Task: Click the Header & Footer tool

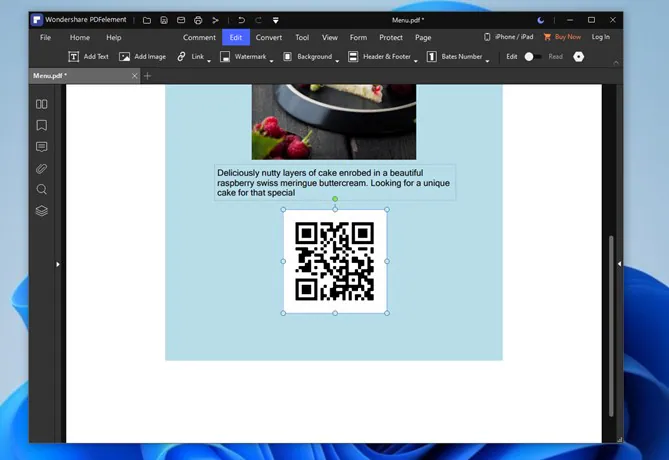Action: (x=380, y=56)
